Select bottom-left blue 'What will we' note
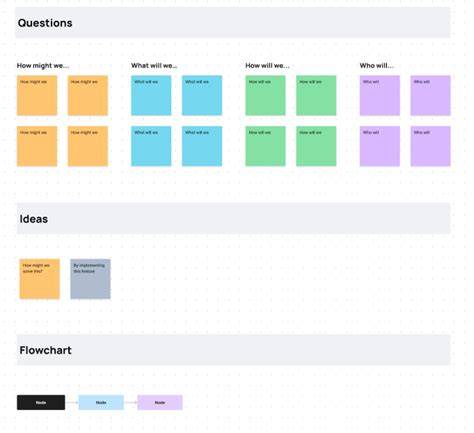This screenshot has height=433, width=474. point(151,146)
